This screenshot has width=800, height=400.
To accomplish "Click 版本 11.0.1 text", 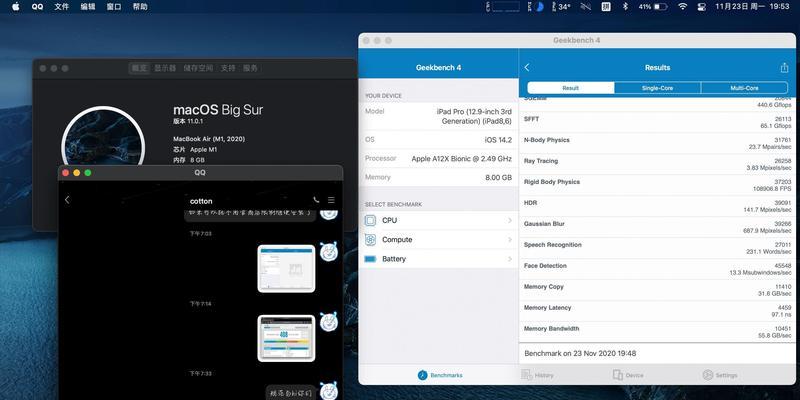I will (188, 121).
